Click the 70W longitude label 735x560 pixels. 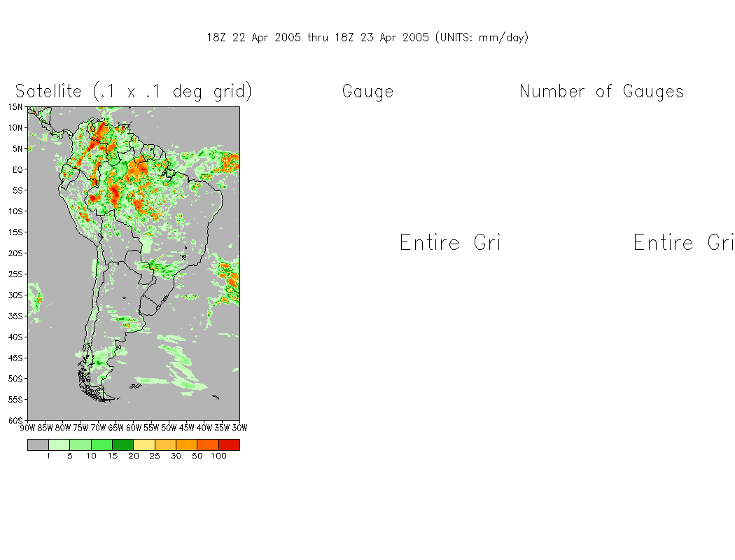coord(98,428)
